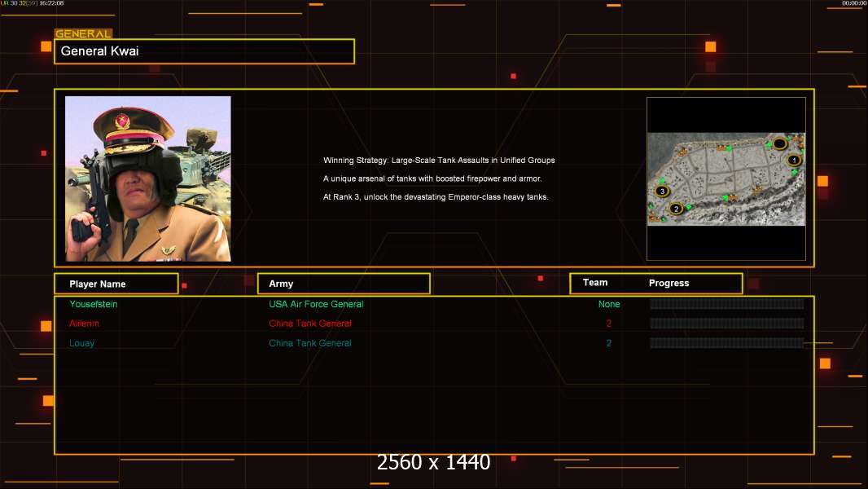The height and width of the screenshot is (489, 868).
Task: Click the Progress column header
Action: 669,283
